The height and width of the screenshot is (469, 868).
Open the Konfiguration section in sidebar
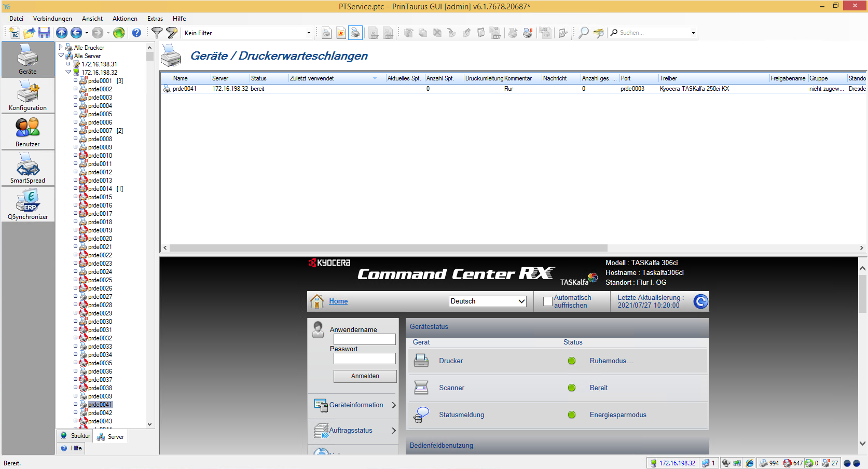click(x=28, y=96)
